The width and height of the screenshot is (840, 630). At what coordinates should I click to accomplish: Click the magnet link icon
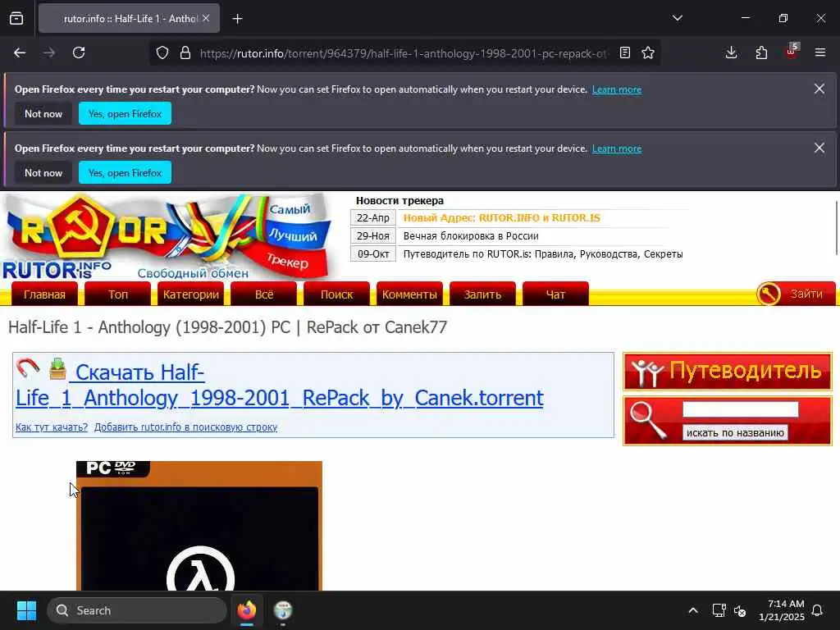28,368
